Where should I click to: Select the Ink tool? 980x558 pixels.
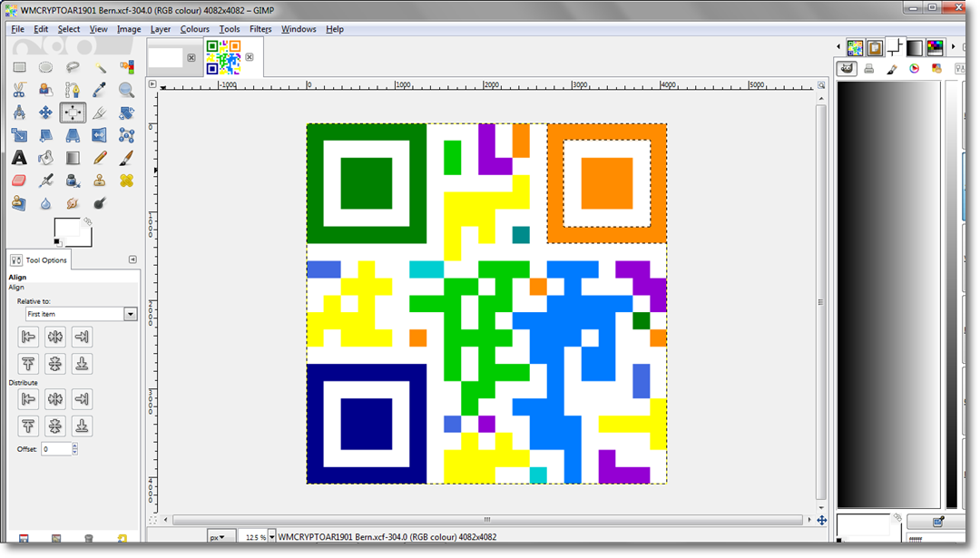tap(73, 181)
